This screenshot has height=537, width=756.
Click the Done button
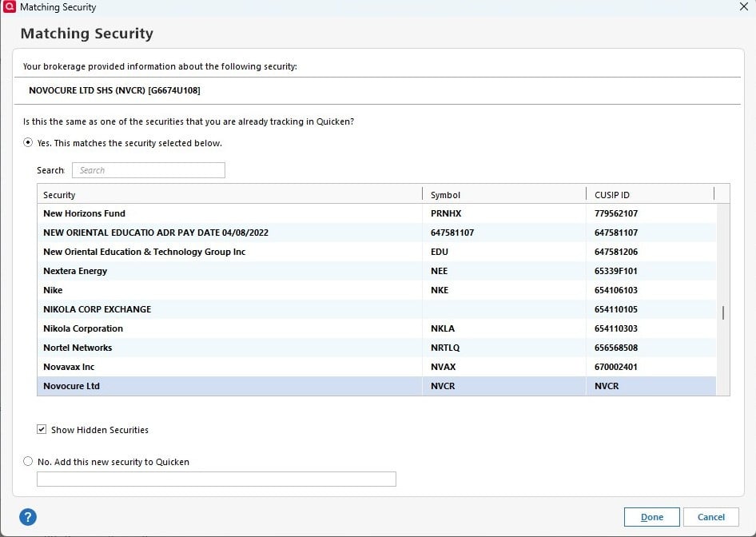651,517
